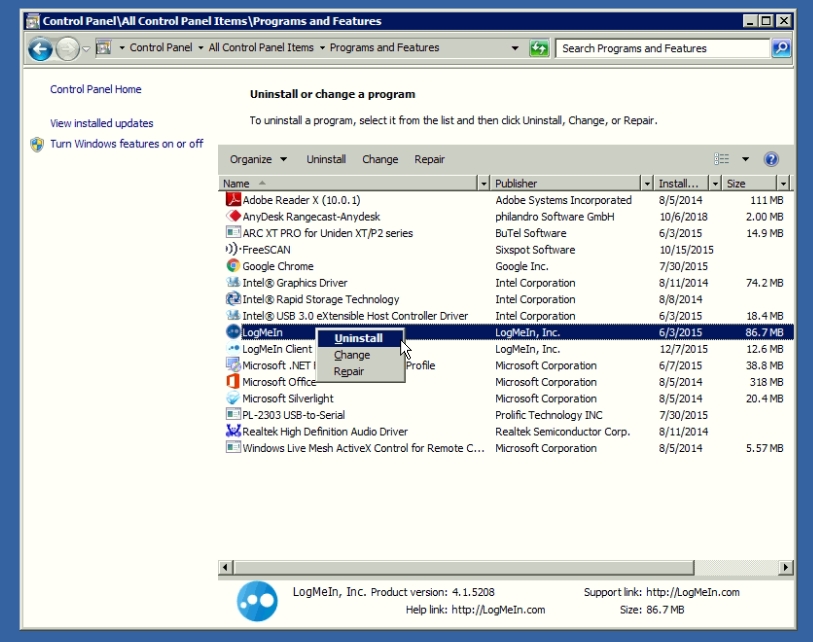The width and height of the screenshot is (813, 642).
Task: Open the recent pages dropdown arrow
Action: pyautogui.click(x=86, y=49)
